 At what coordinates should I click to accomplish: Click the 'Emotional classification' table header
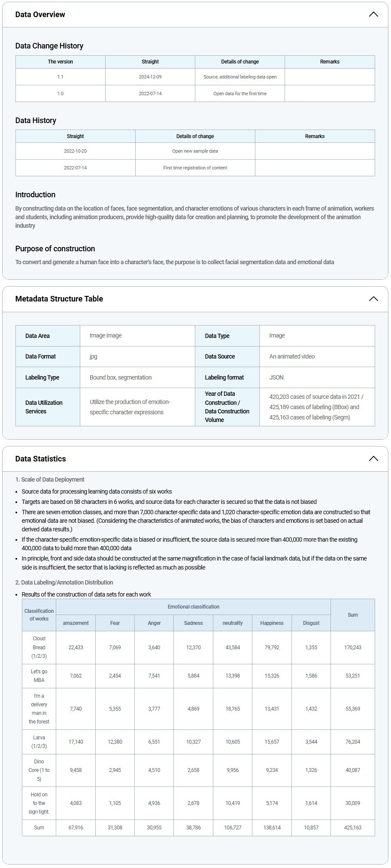194,607
